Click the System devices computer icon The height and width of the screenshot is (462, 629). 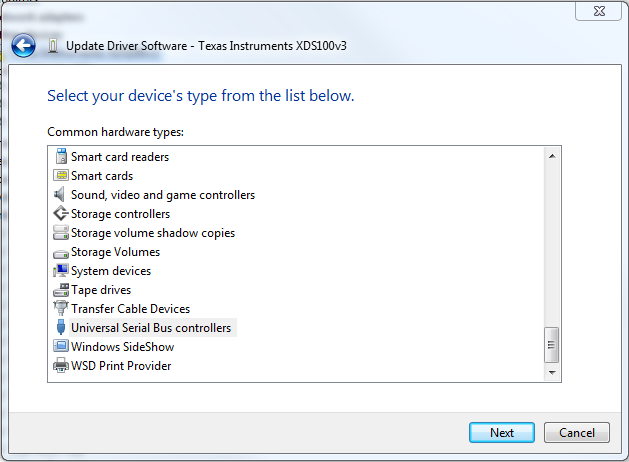point(61,271)
